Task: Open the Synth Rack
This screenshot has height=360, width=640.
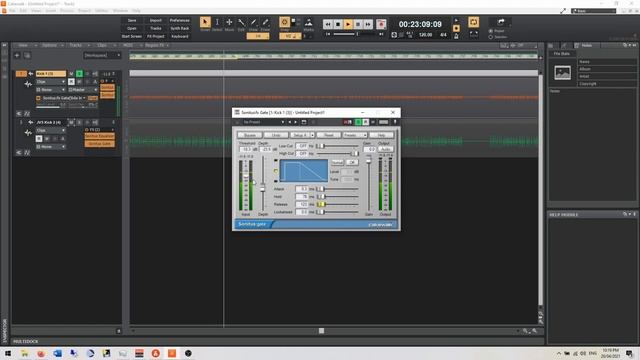Action: point(180,28)
